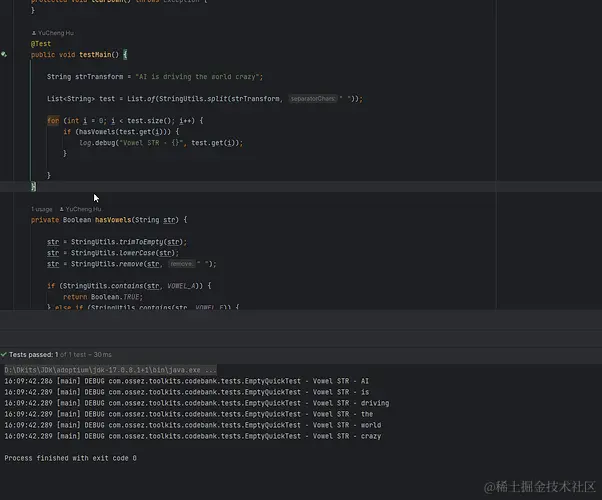The height and width of the screenshot is (500, 602).
Task: Expand the folded java.exe command line in console
Action: (111, 370)
